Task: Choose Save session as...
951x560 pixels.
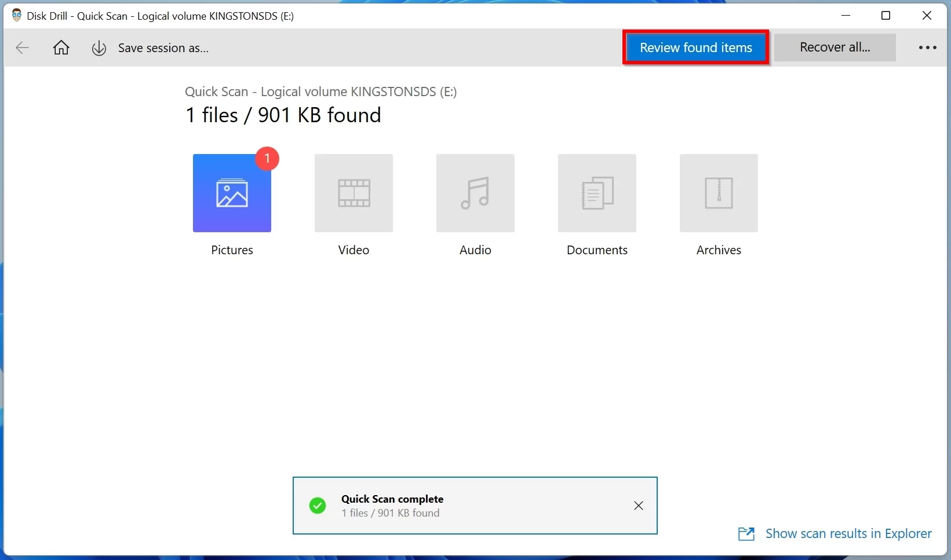Action: click(x=163, y=48)
